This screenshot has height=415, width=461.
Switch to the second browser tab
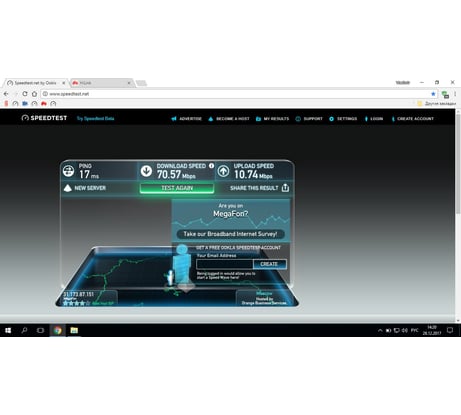pyautogui.click(x=101, y=83)
